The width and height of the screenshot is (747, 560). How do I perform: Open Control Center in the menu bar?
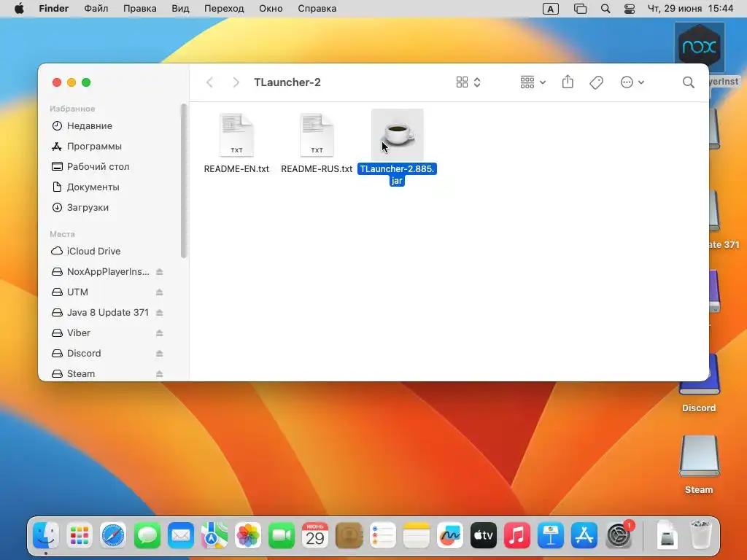(x=630, y=9)
